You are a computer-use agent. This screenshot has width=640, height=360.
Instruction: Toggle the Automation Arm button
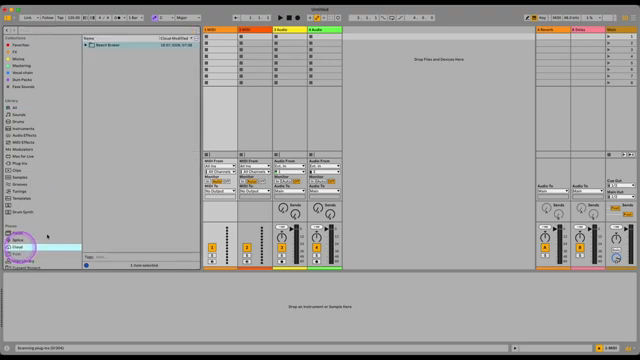[x=317, y=18]
